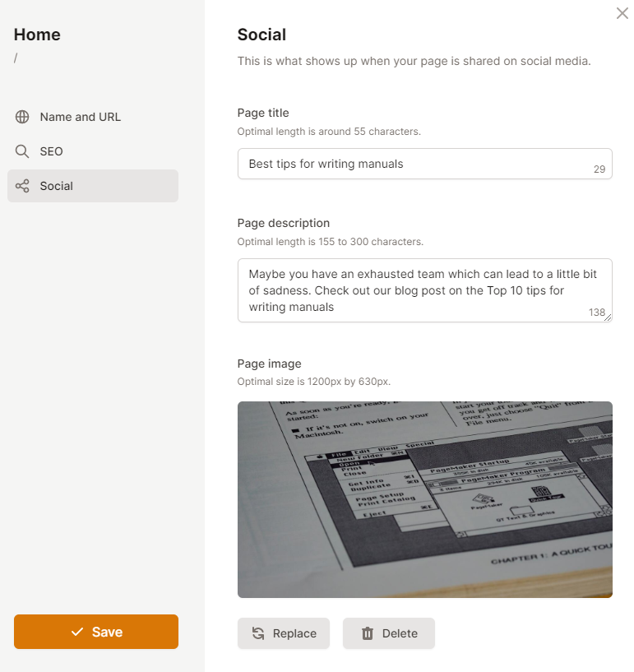Click the magnifier icon next to SEO
This screenshot has height=672, width=634.
(x=22, y=151)
